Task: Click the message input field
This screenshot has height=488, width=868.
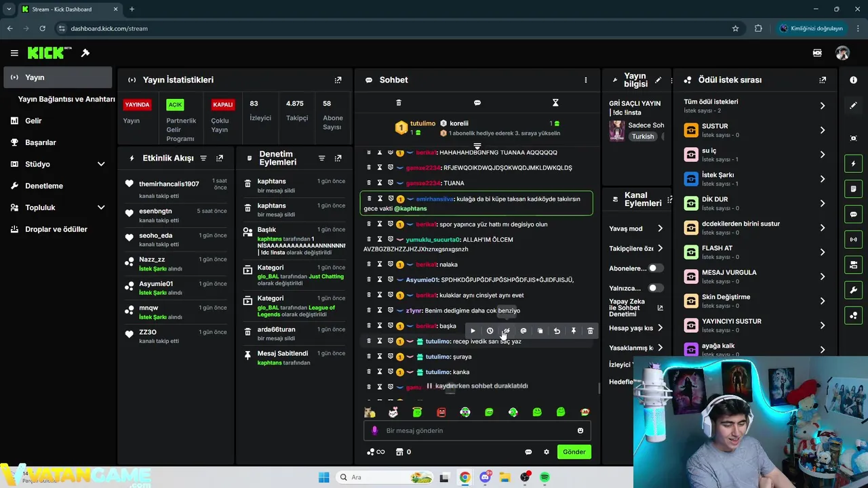Action: [x=477, y=430]
